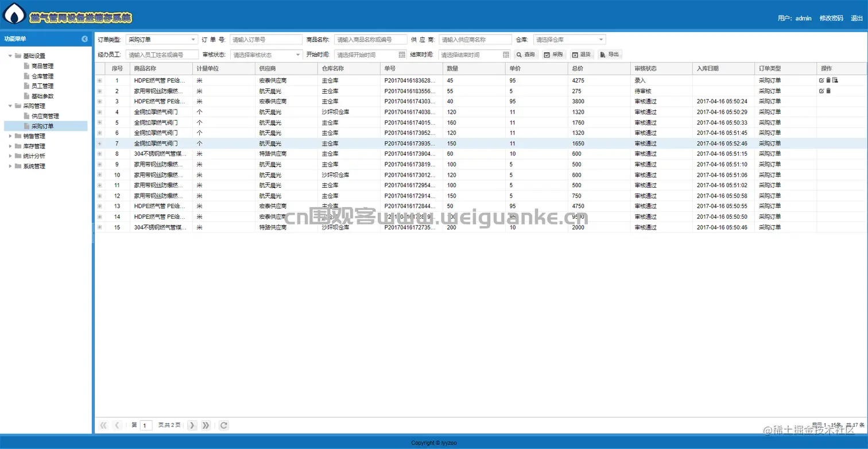This screenshot has width=868, height=449.
Task: Collapse the 基础设置 tree folder arrow
Action: pos(10,56)
